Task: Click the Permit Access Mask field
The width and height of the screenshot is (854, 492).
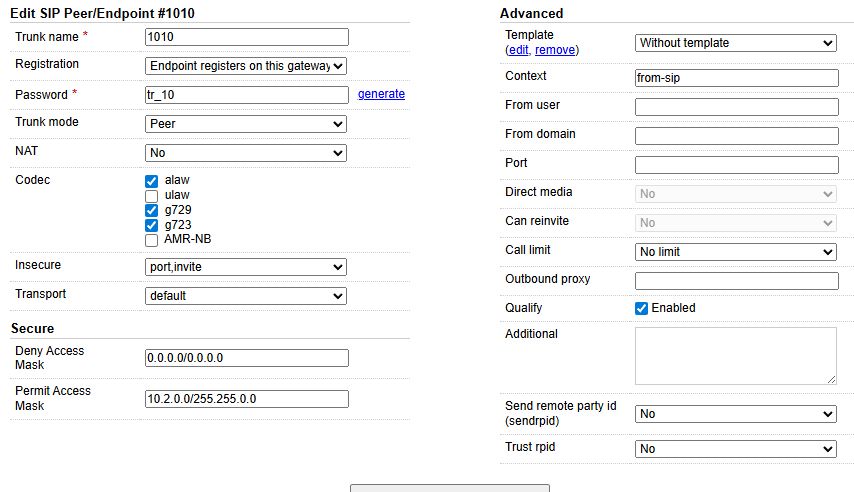Action: (247, 399)
